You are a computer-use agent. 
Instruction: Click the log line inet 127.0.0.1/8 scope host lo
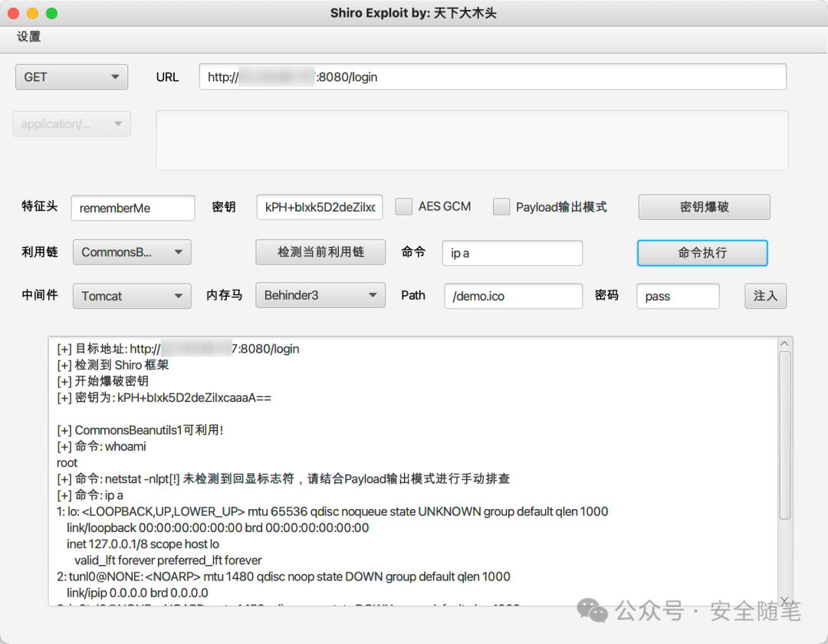tap(143, 544)
